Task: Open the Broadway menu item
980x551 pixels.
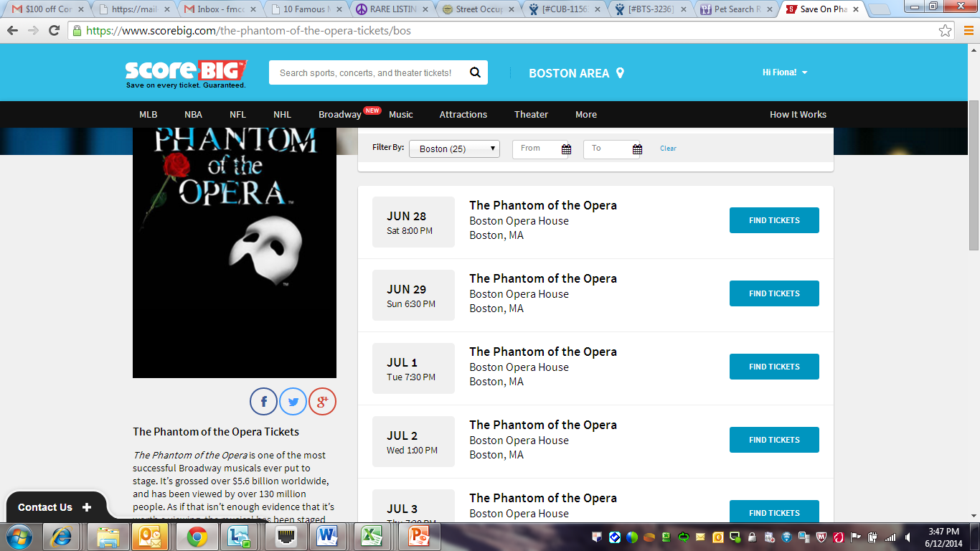Action: [x=340, y=115]
